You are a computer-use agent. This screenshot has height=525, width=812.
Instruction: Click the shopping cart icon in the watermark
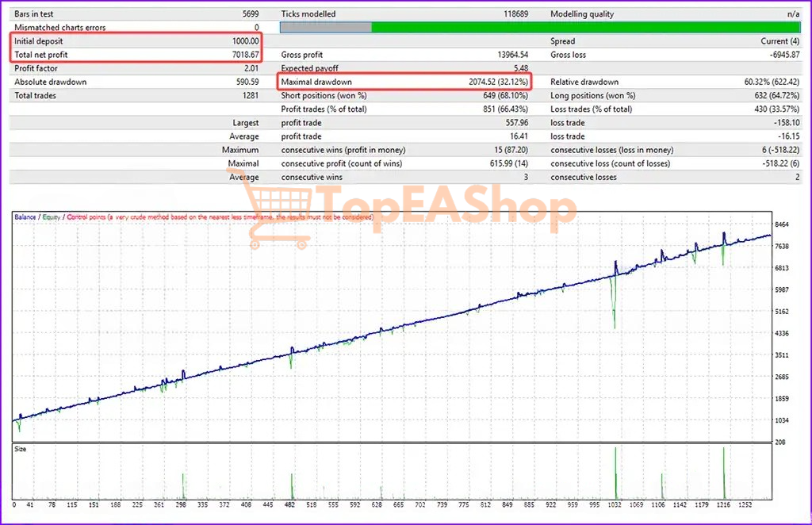[279, 209]
